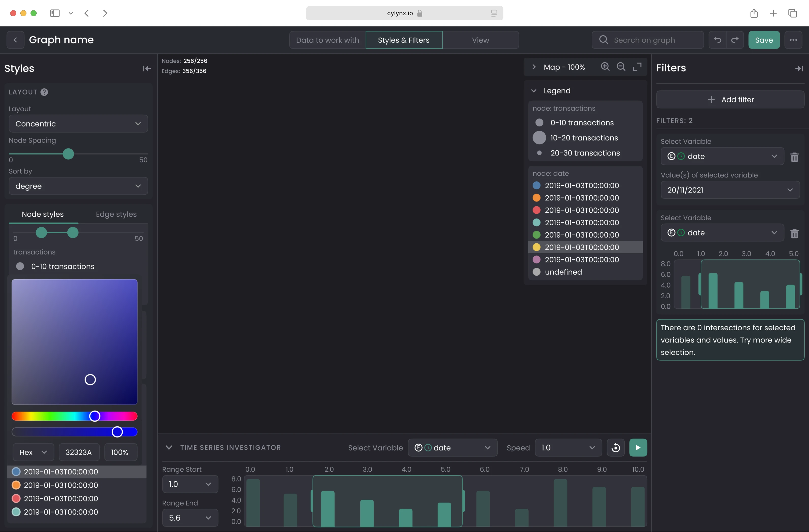Zoom out on the map

coord(621,67)
